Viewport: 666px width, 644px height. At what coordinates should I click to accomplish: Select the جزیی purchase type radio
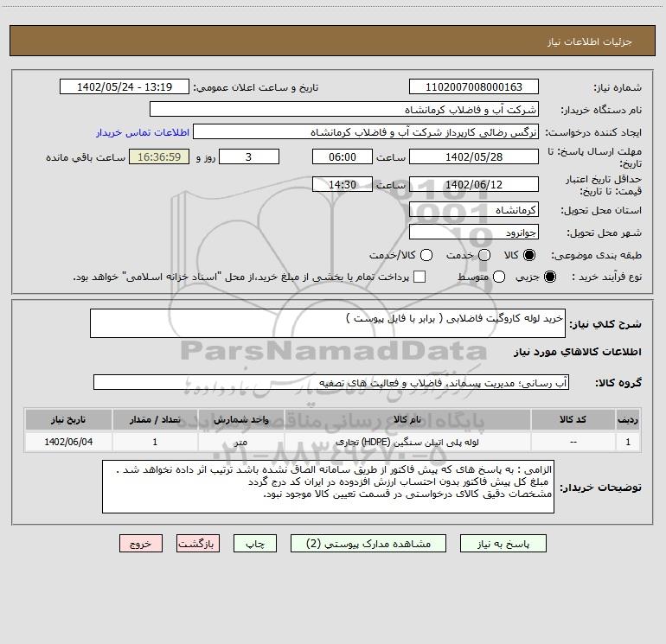(550, 277)
